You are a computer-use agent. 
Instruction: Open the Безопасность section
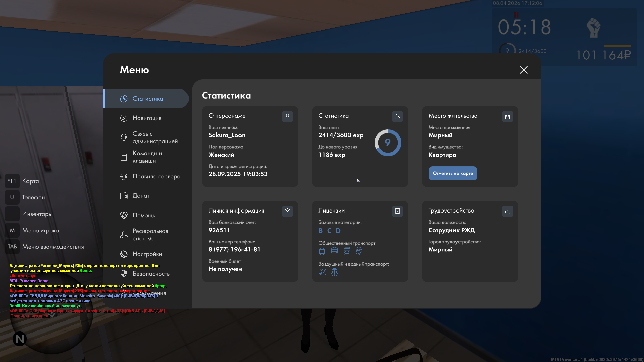(x=150, y=274)
